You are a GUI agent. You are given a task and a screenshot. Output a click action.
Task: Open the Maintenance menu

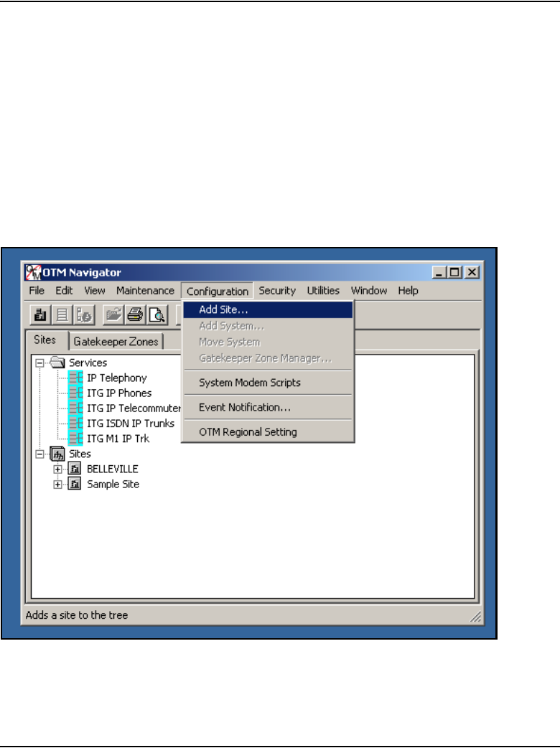[x=146, y=291]
